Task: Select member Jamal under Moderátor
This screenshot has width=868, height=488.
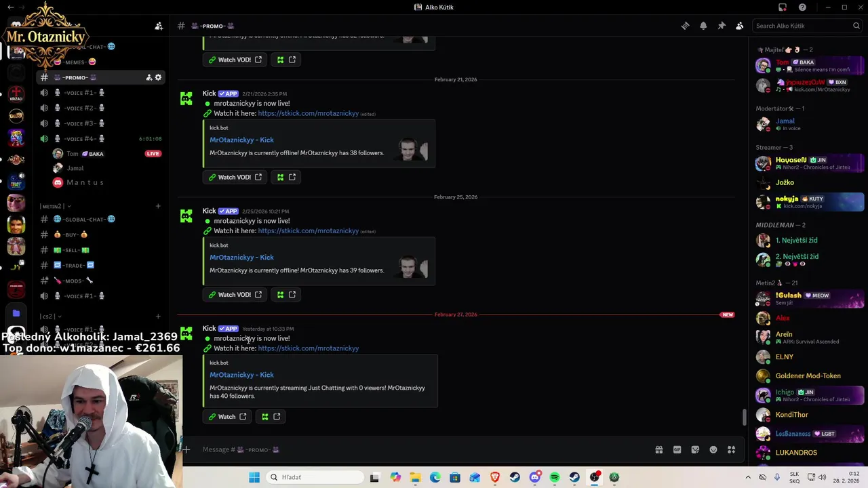Action: tap(809, 124)
